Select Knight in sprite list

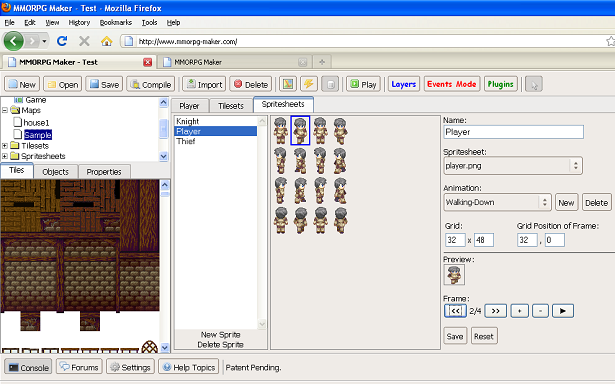(215, 121)
